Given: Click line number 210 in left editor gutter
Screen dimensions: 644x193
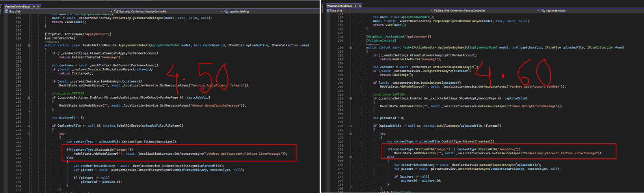Looking at the screenshot, I should pyautogui.click(x=19, y=90).
